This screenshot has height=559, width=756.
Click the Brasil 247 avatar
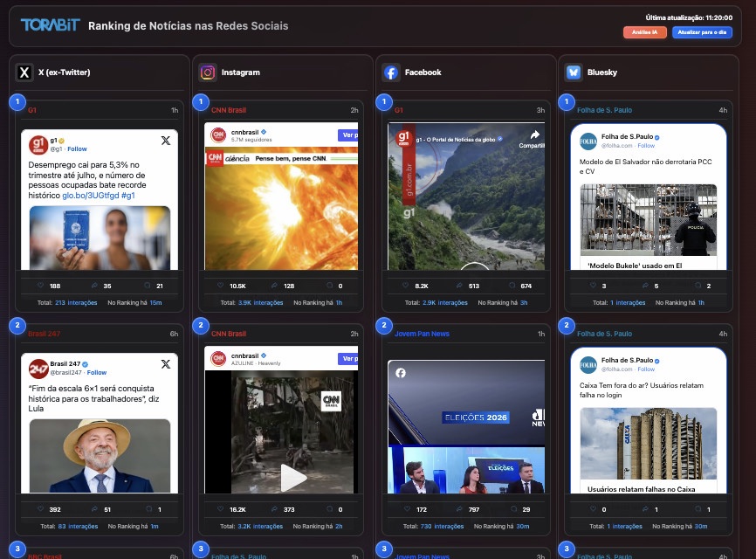click(38, 369)
